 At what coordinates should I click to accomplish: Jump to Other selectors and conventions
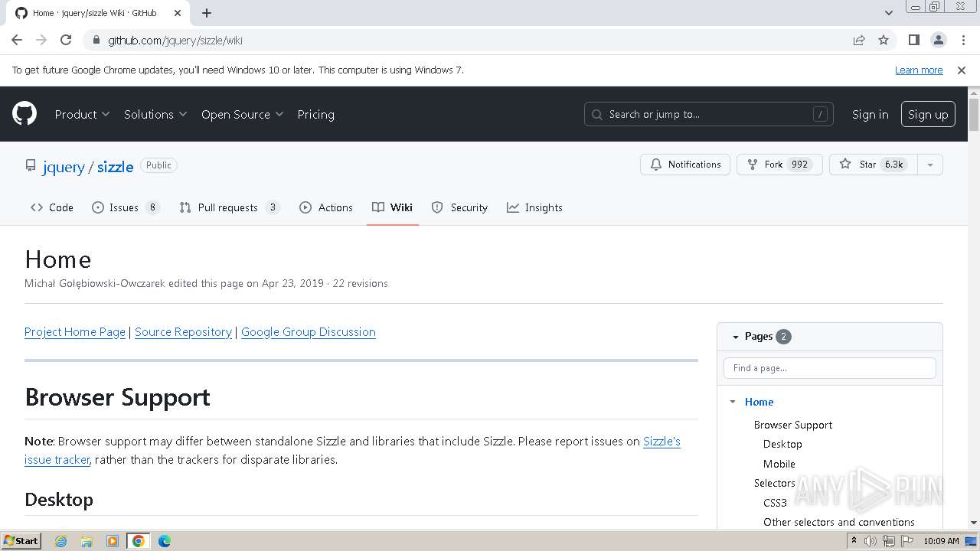point(838,522)
